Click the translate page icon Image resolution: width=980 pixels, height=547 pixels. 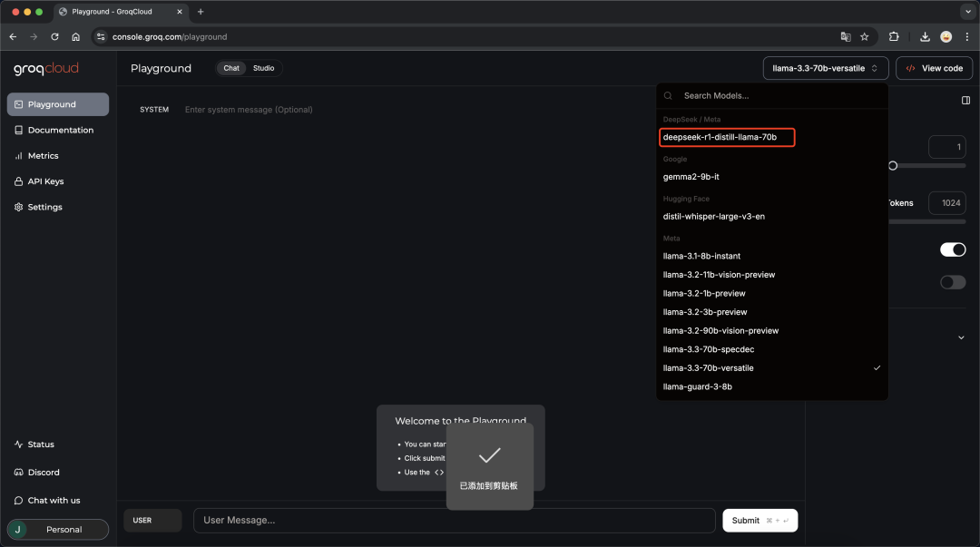pos(846,37)
